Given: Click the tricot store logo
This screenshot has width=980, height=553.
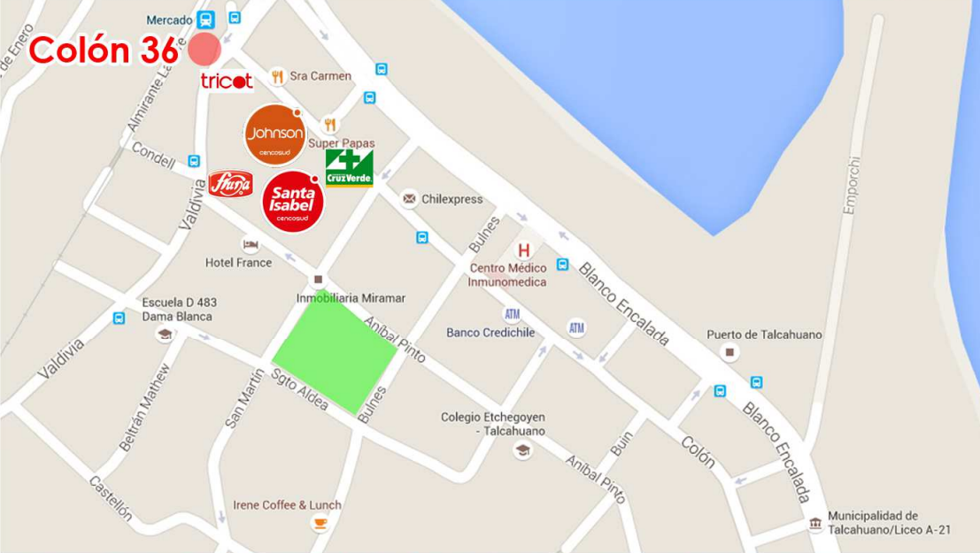Looking at the screenshot, I should coord(227,81).
